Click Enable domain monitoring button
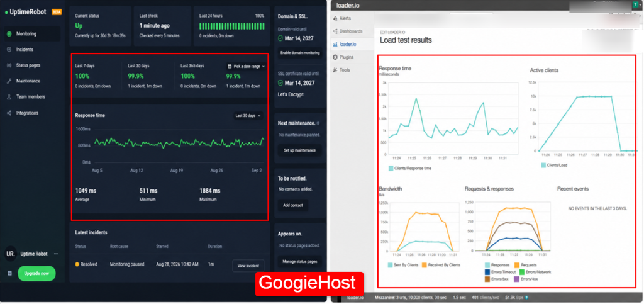This screenshot has width=644, height=304. coord(300,53)
